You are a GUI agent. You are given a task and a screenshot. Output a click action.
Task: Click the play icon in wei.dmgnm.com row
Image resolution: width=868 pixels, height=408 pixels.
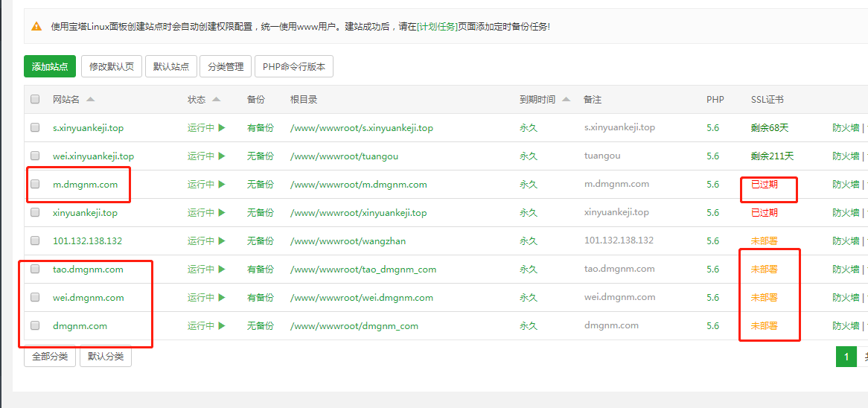pos(222,297)
